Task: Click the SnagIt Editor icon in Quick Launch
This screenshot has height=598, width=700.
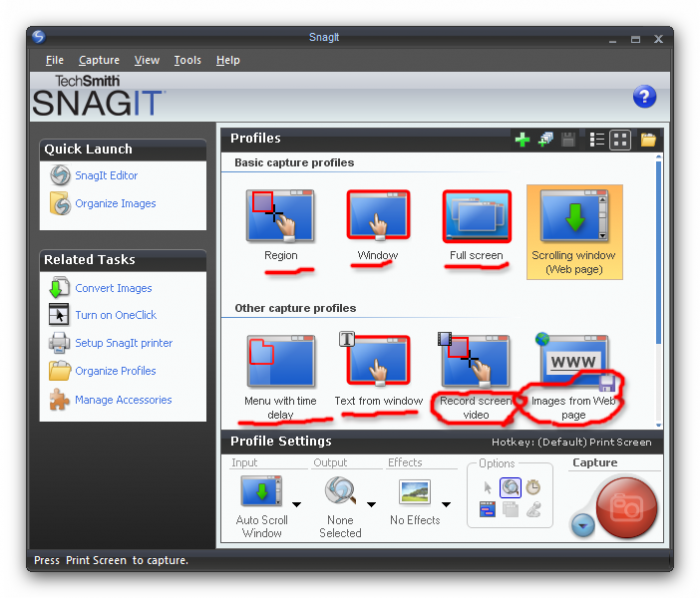Action: (x=60, y=175)
